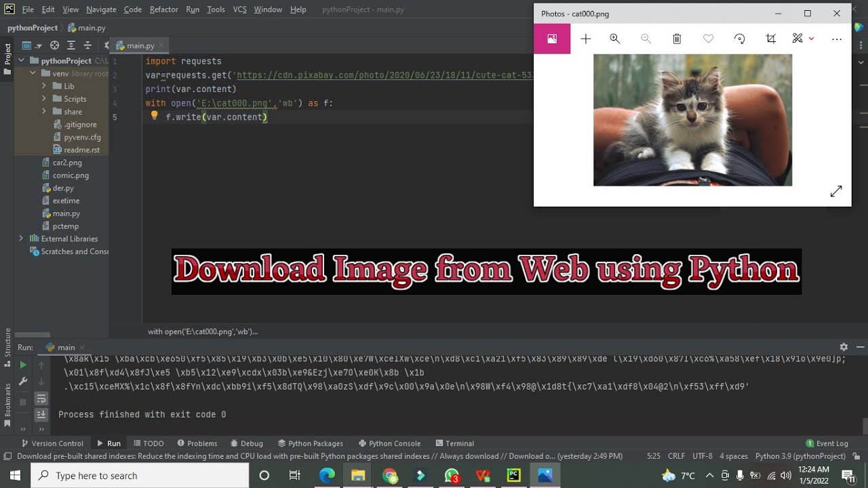Open Problems tool window

pyautogui.click(x=197, y=443)
